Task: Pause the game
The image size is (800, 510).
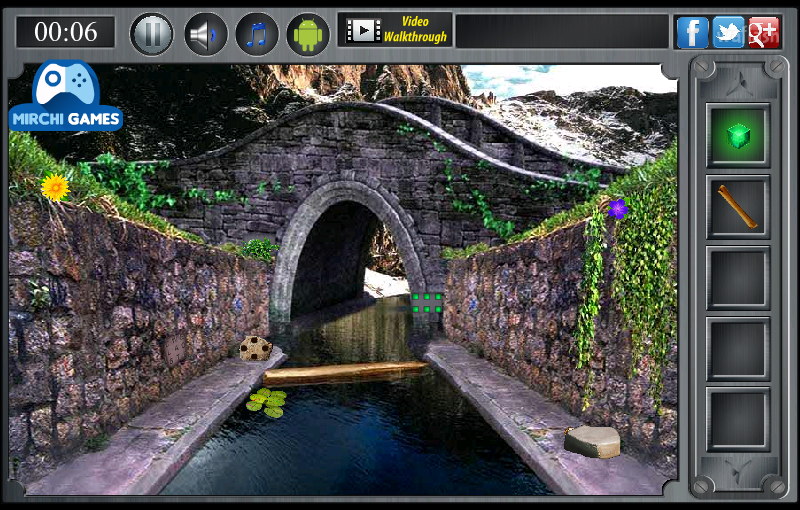Action: coord(152,34)
